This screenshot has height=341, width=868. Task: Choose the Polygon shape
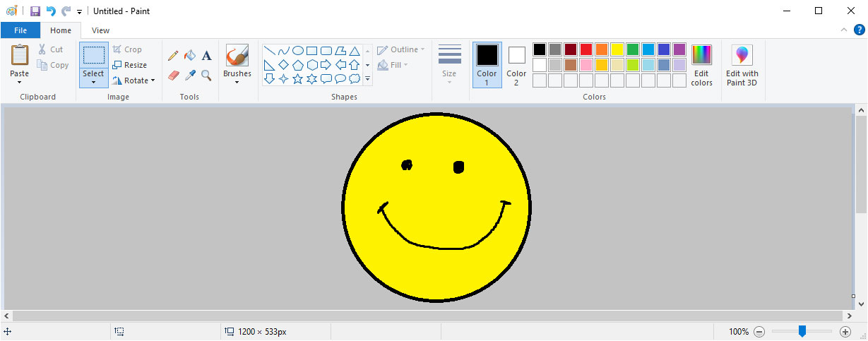pos(340,51)
